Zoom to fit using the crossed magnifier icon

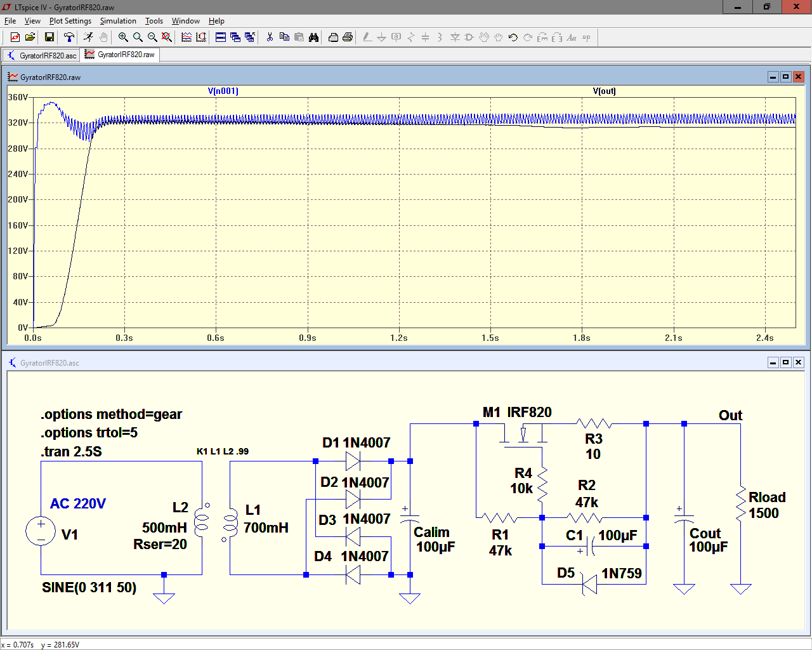167,37
